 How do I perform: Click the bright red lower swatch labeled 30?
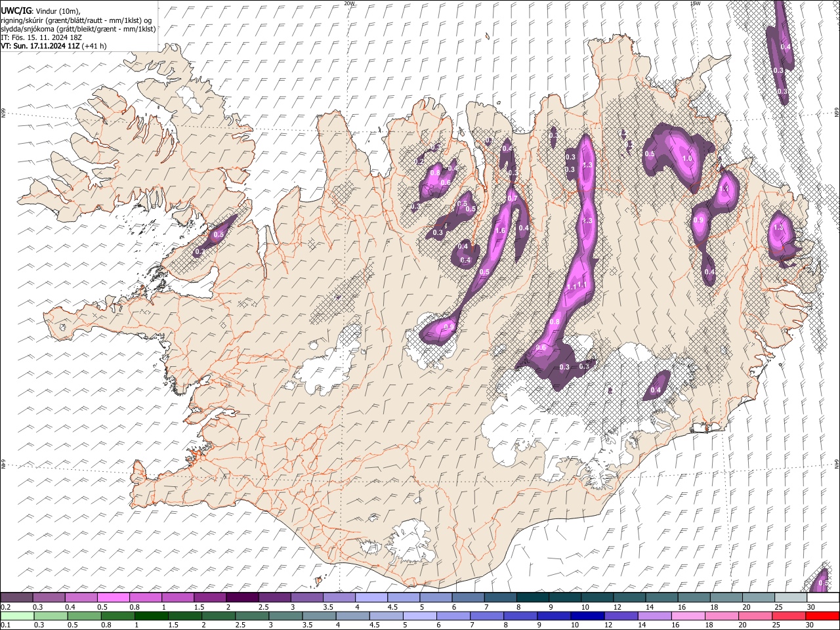[822, 616]
